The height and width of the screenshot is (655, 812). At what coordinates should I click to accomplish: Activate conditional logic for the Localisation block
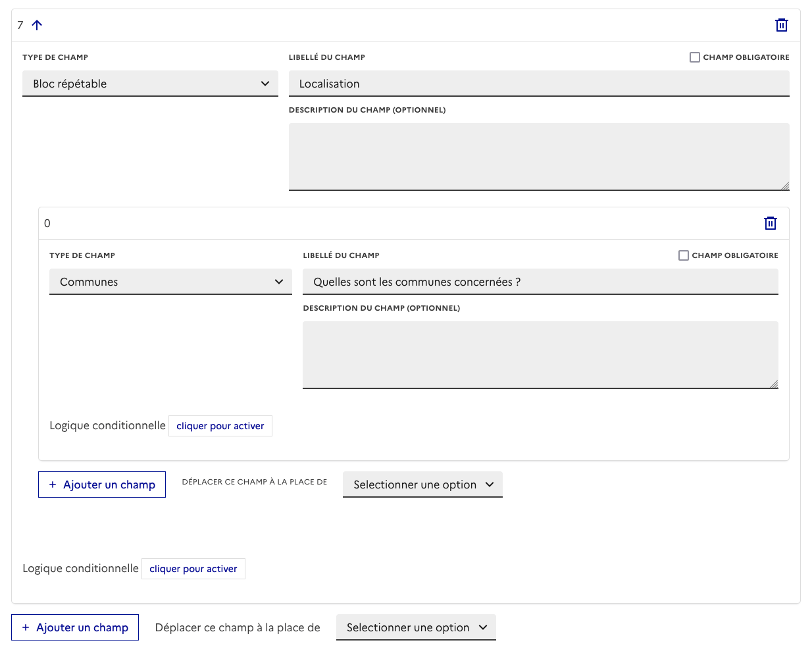(193, 569)
